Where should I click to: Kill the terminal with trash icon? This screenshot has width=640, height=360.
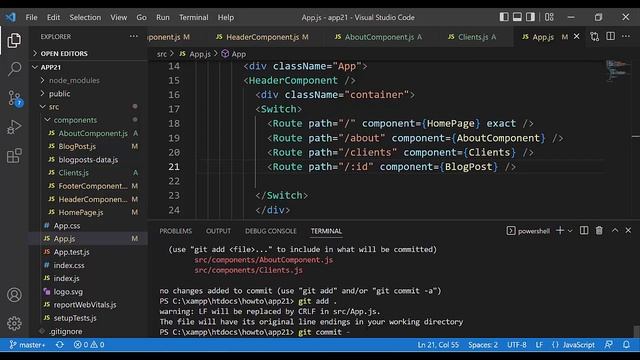(x=599, y=231)
